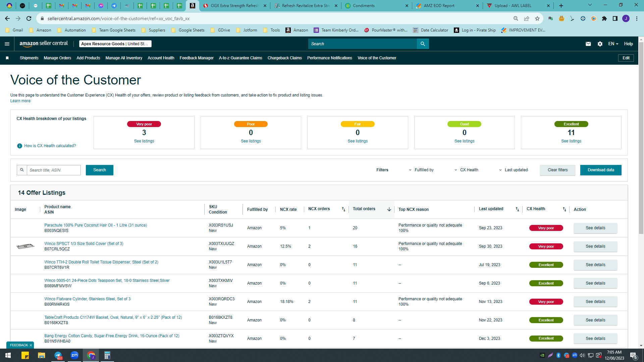Open Winco Flatware Cylinder product link
The height and width of the screenshot is (362, 644).
pos(88,299)
